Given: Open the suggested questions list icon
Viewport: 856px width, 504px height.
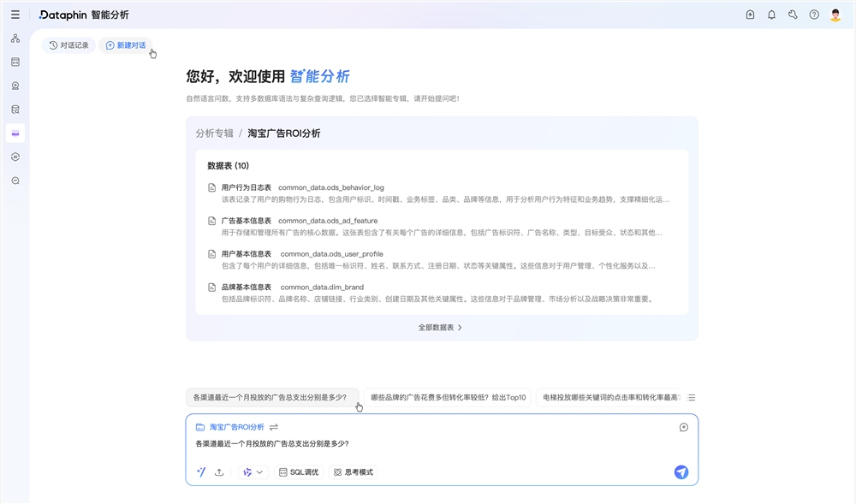Looking at the screenshot, I should [x=691, y=398].
